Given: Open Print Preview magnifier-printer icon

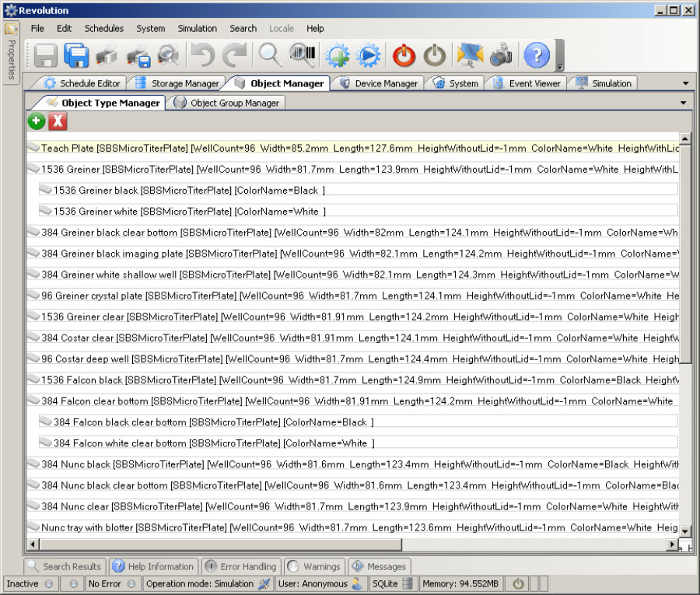Looking at the screenshot, I should [170, 55].
